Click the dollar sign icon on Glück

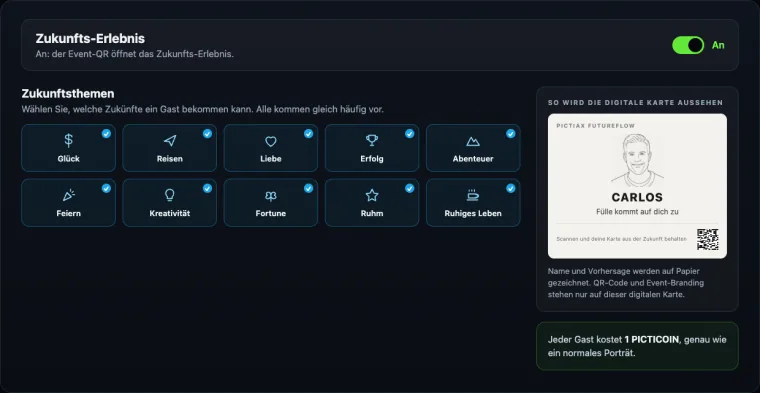pos(68,141)
